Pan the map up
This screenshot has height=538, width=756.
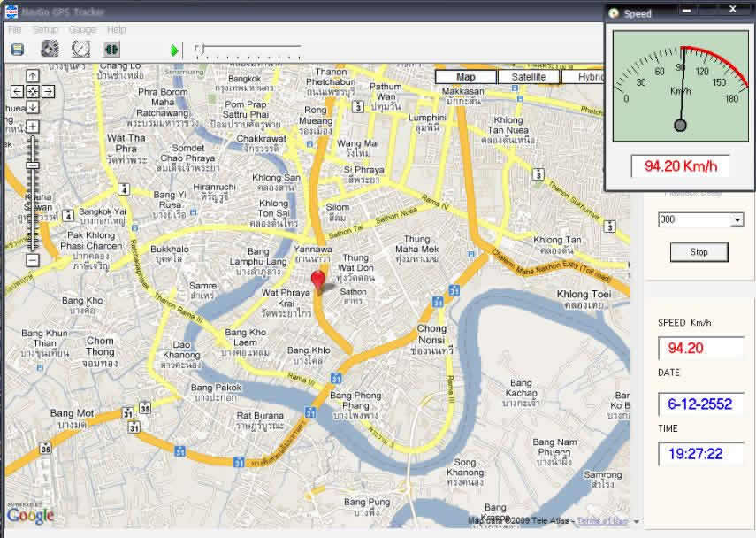33,76
